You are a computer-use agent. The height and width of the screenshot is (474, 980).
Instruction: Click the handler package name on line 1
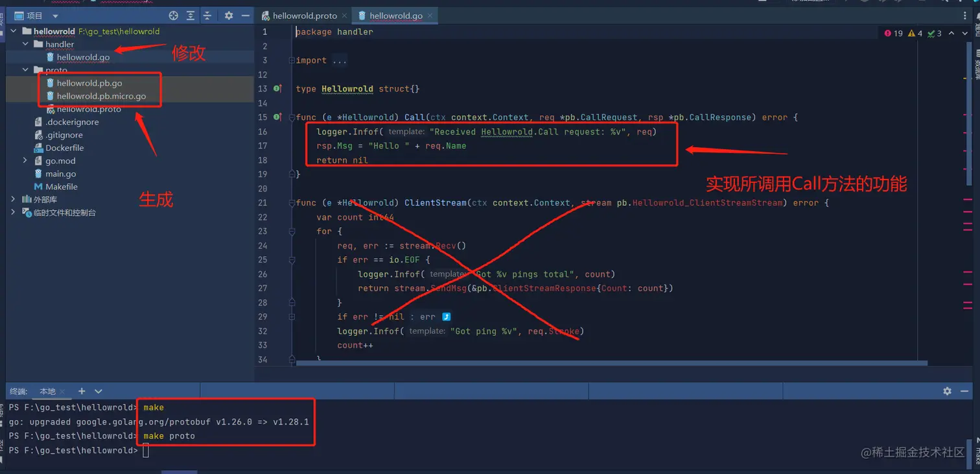[x=355, y=32]
